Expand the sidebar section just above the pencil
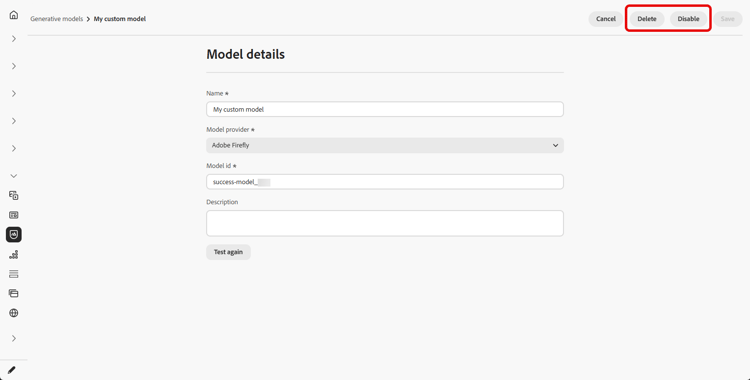 (x=13, y=338)
